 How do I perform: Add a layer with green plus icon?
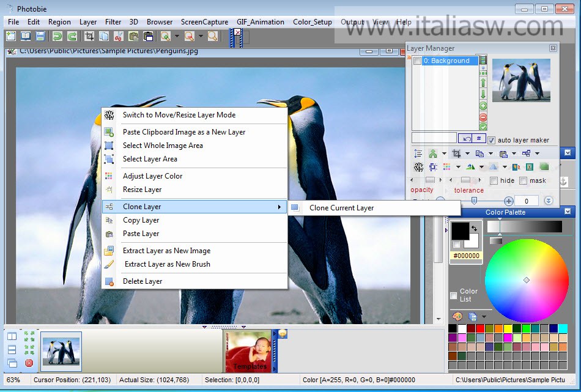pos(483,106)
